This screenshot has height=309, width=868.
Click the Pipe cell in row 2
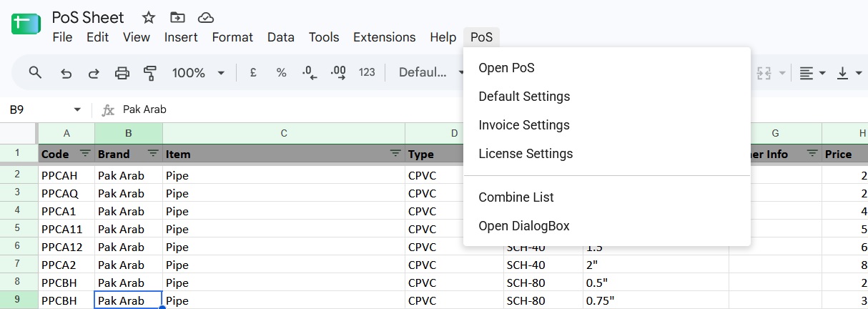284,175
